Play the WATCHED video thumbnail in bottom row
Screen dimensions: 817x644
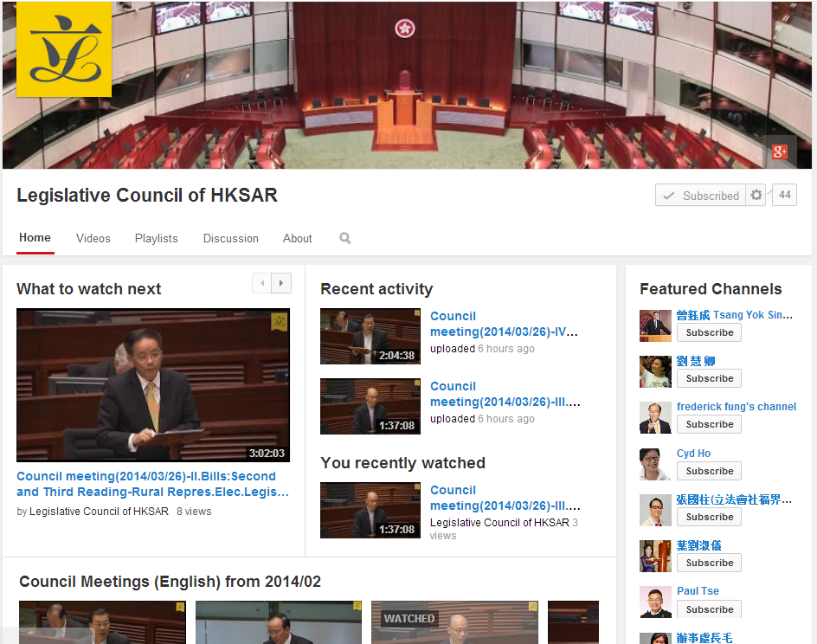pos(454,622)
